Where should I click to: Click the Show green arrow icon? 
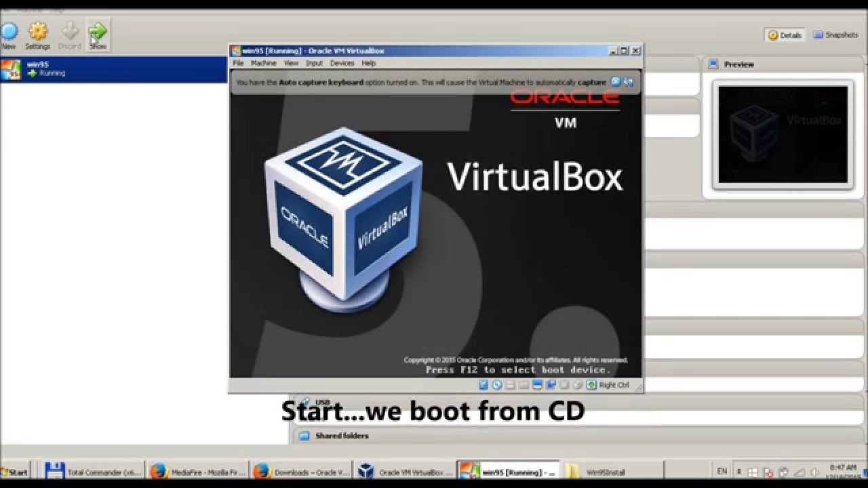click(x=98, y=31)
